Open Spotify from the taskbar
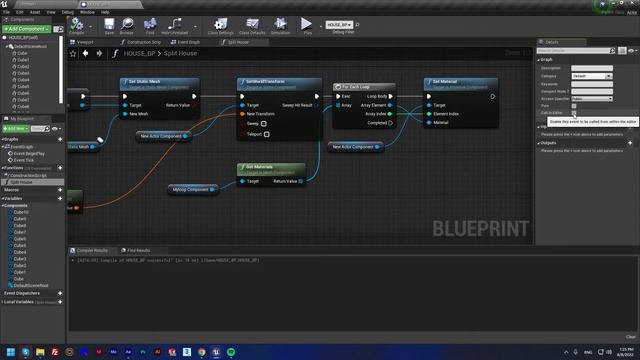 tap(231, 352)
